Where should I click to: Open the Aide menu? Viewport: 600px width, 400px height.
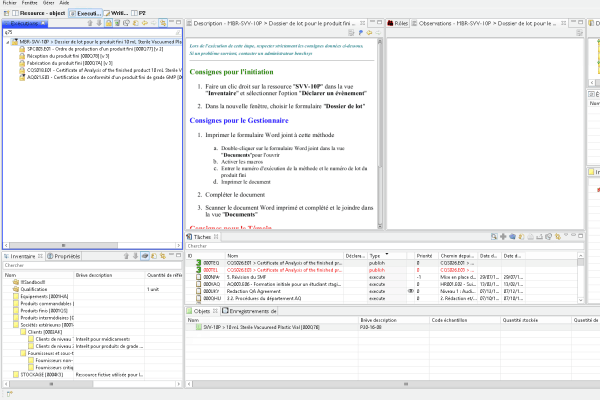point(64,3)
